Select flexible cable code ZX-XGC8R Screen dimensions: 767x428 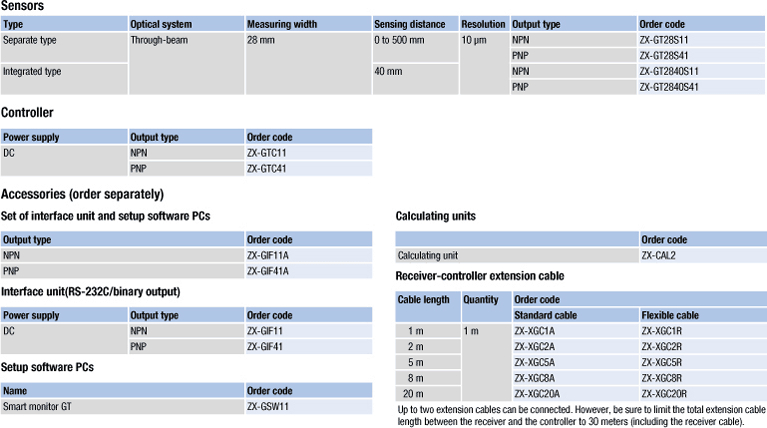(x=662, y=378)
